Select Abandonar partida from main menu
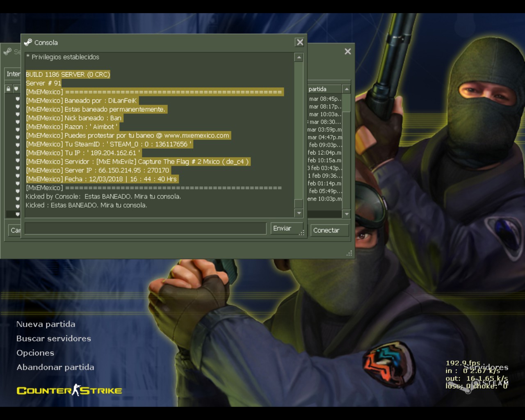The image size is (525, 420). 55,367
